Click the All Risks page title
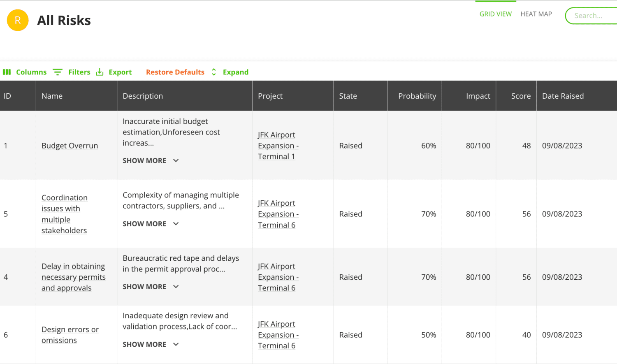 tap(64, 20)
